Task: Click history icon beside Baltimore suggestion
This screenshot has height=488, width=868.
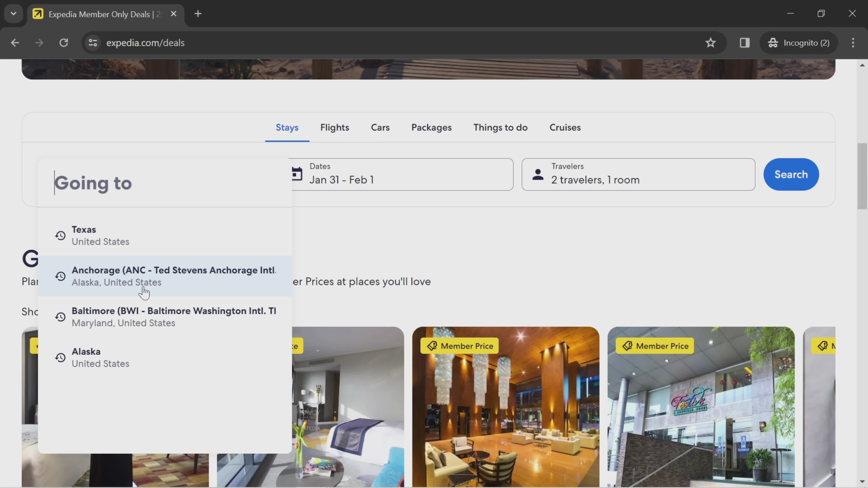Action: coord(60,317)
